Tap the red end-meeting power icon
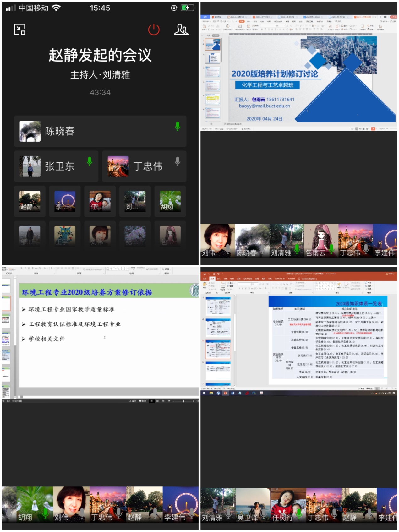This screenshot has height=532, width=399. (x=154, y=30)
